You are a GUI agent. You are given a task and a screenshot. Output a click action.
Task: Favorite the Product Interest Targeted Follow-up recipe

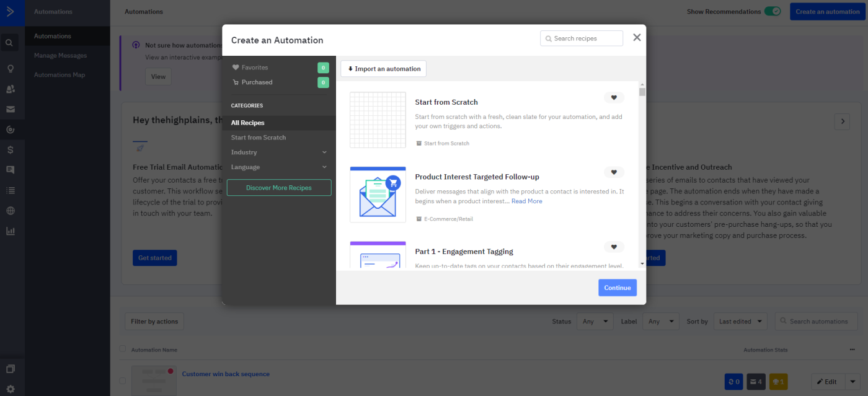tap(614, 172)
